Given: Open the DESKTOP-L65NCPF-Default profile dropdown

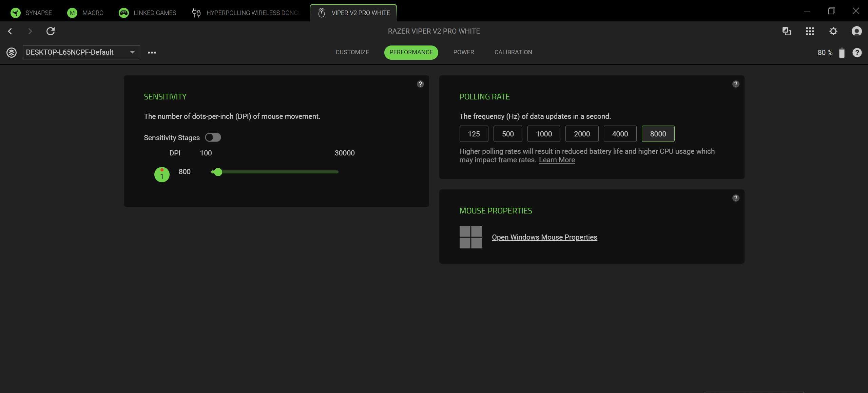Looking at the screenshot, I should coord(81,52).
